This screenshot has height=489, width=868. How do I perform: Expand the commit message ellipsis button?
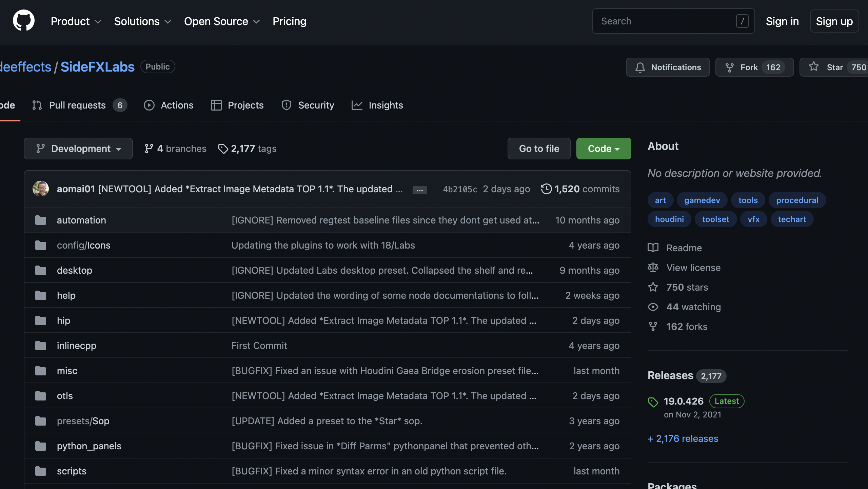click(x=419, y=190)
